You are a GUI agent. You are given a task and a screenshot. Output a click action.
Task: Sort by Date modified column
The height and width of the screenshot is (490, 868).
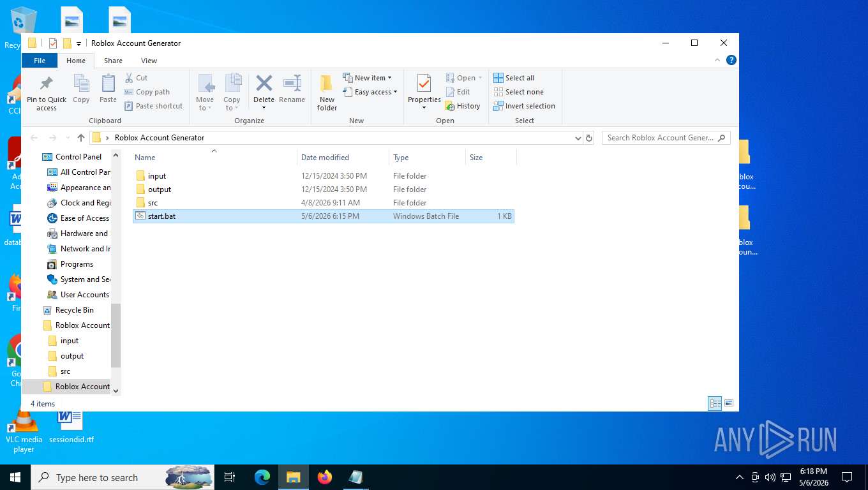point(343,157)
